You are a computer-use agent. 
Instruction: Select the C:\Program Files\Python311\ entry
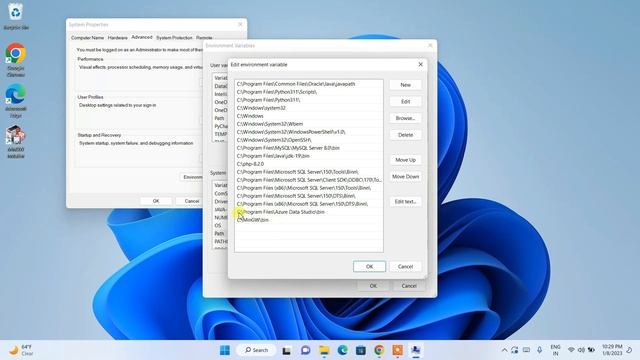309,100
